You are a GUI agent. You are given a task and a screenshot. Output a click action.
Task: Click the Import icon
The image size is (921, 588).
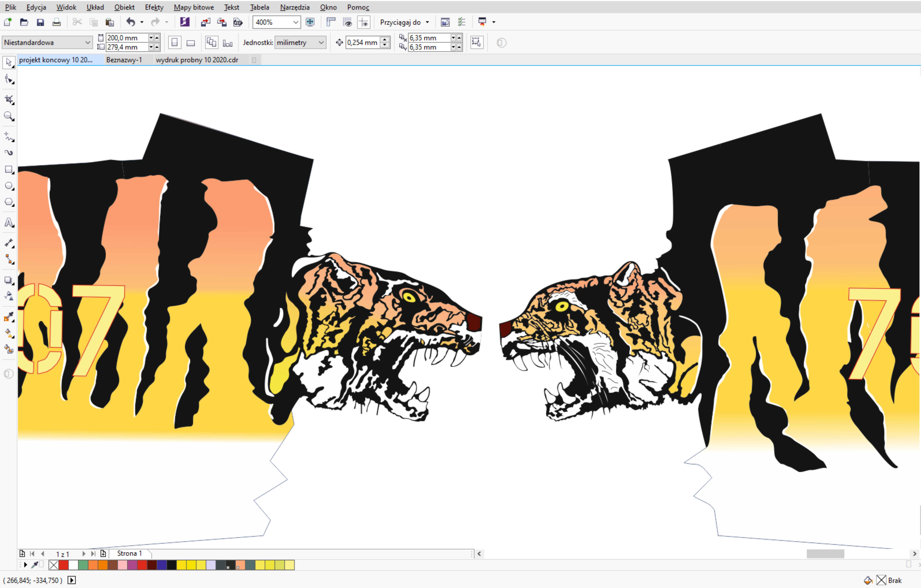[x=206, y=22]
